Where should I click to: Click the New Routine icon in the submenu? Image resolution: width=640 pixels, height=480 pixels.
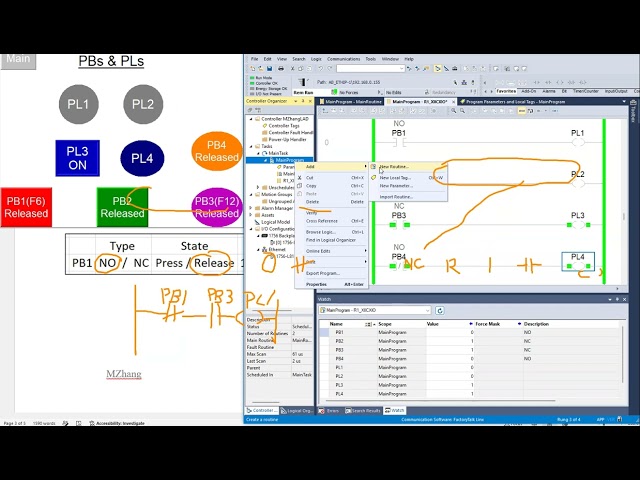click(x=373, y=167)
